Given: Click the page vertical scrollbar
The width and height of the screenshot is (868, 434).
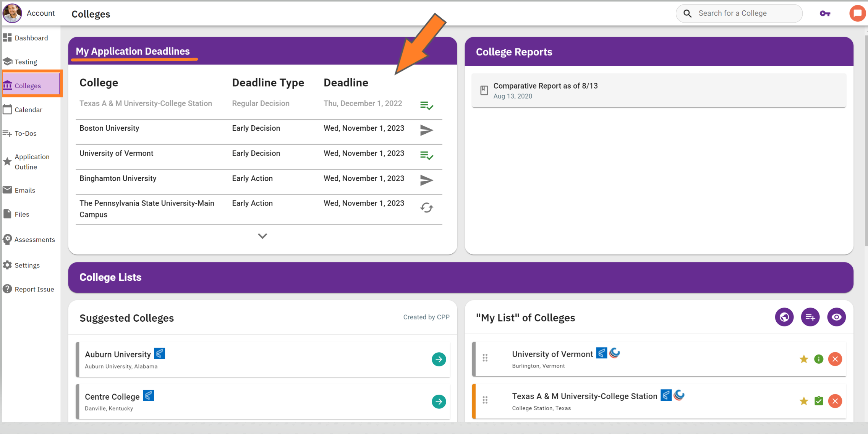Looking at the screenshot, I should pos(866,141).
